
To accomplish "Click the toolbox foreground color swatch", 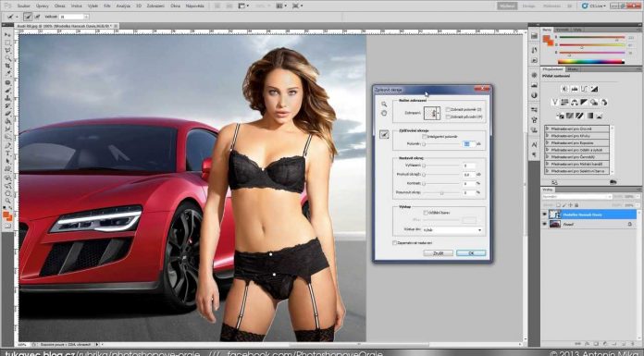I will [6, 215].
